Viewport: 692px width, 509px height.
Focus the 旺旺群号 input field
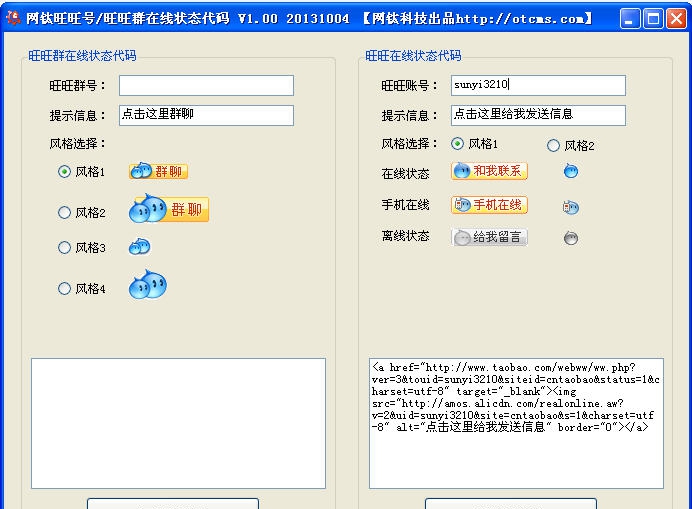click(206, 85)
